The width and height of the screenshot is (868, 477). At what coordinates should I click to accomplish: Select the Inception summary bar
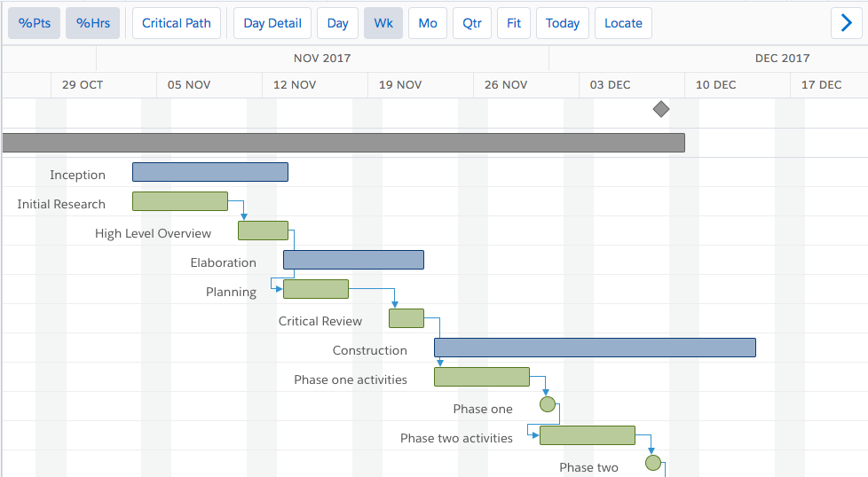(210, 172)
